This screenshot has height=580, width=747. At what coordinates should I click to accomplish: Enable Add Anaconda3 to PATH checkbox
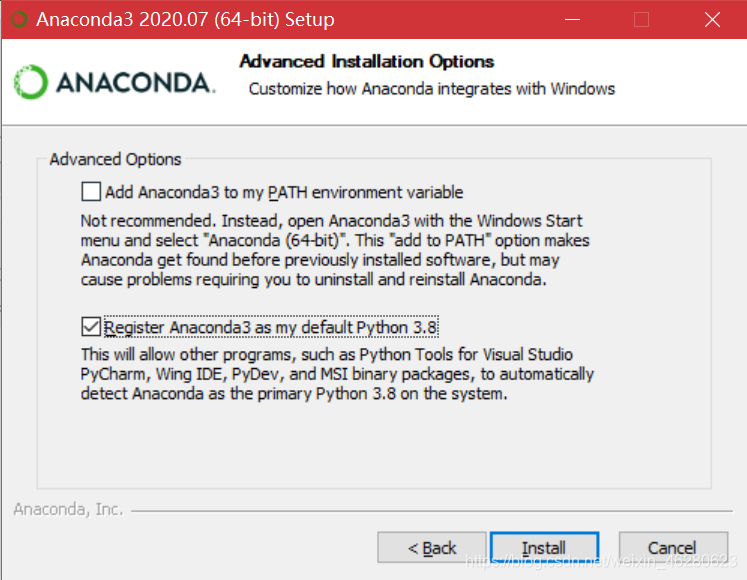91,192
